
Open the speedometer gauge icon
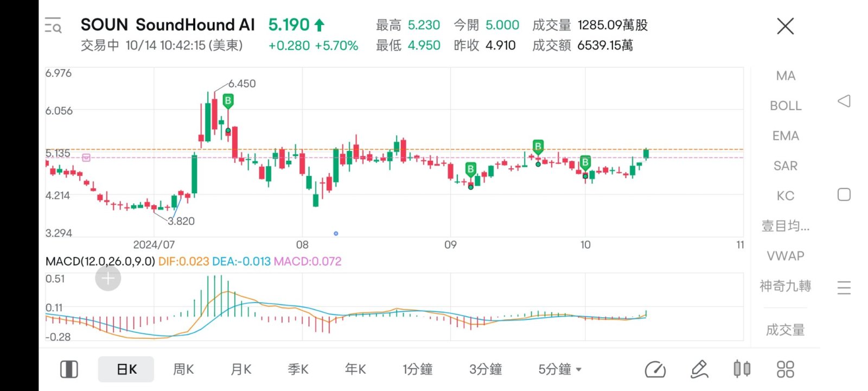click(655, 369)
